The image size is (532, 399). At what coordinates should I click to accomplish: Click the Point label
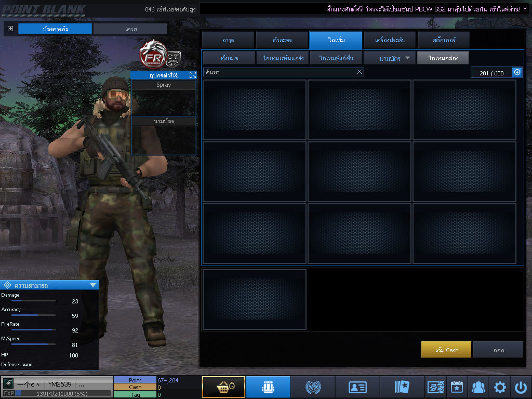click(x=135, y=380)
